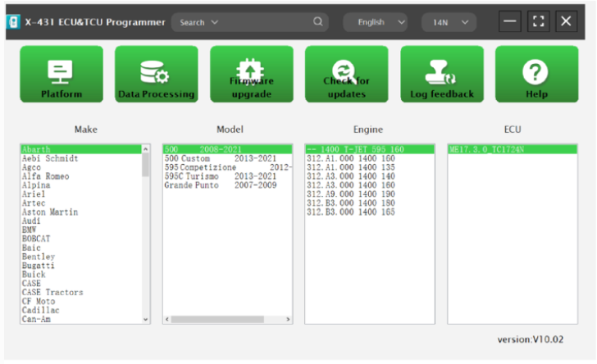Select BMW from the Make list
Screen dimensions: 597x364
pos(30,230)
